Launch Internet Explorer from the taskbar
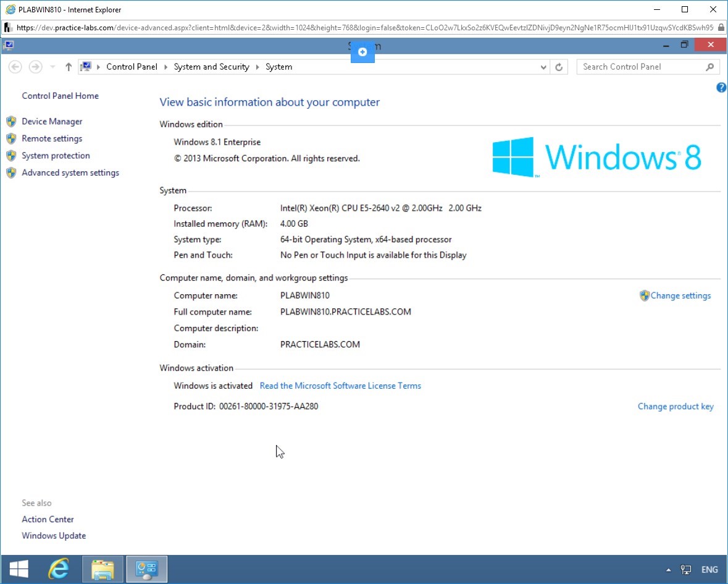This screenshot has width=728, height=584. [x=59, y=569]
